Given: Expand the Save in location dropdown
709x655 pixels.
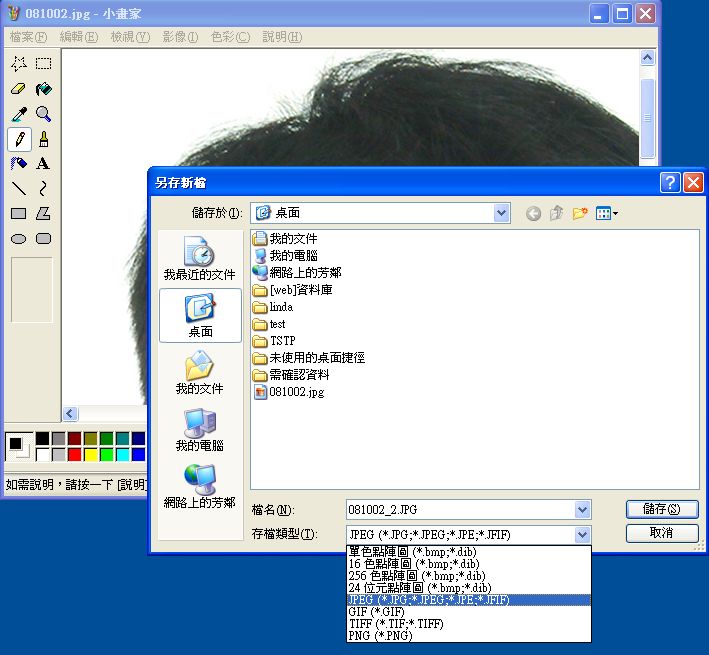Looking at the screenshot, I should [501, 213].
